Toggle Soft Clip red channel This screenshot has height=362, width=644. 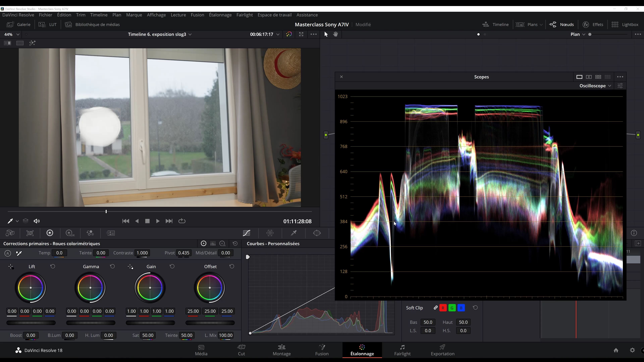pyautogui.click(x=443, y=308)
